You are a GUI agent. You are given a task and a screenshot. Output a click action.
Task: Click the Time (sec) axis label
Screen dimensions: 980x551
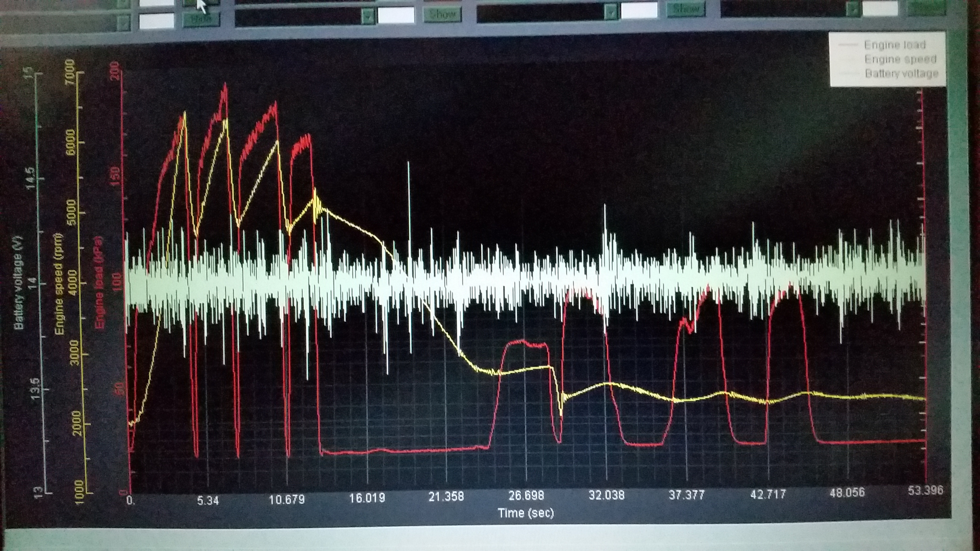point(525,513)
